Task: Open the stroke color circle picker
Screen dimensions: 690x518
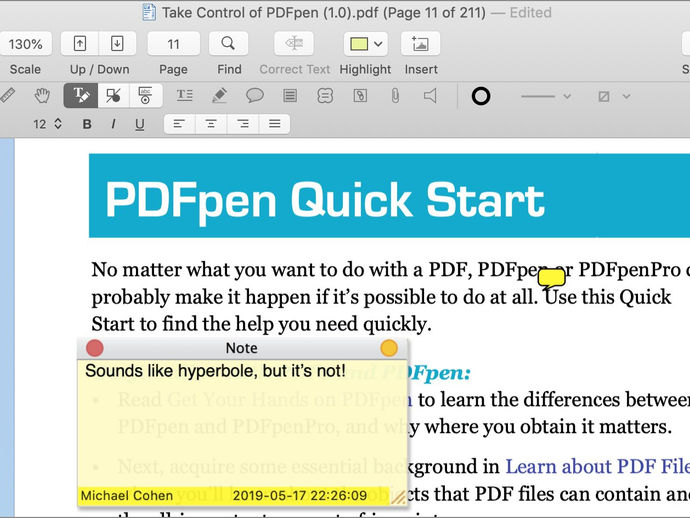Action: 481,96
